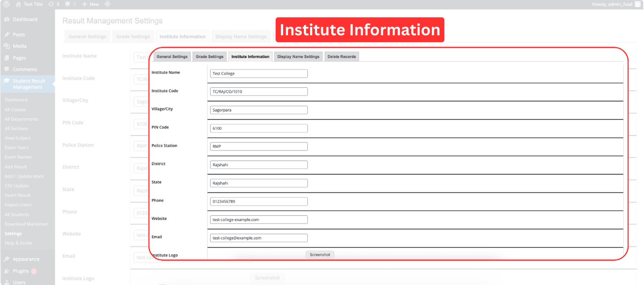Screen dimensions: 644x285
Task: Click faded Grade Settings tab behind the panel
Action: 133,37
